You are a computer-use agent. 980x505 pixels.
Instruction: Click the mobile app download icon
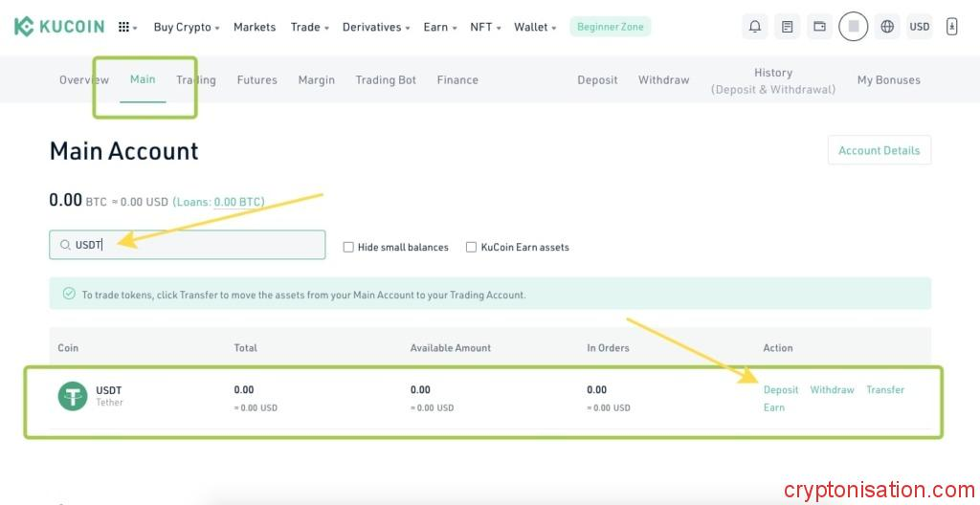pos(951,27)
